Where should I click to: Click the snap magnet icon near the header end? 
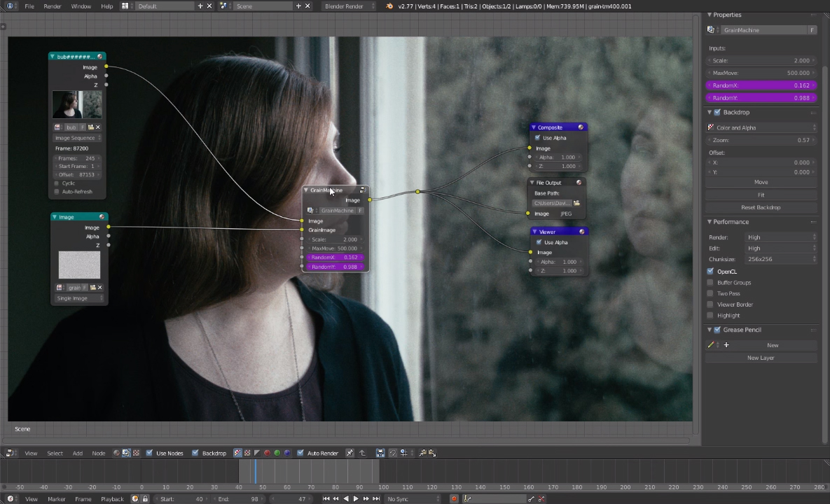click(393, 453)
